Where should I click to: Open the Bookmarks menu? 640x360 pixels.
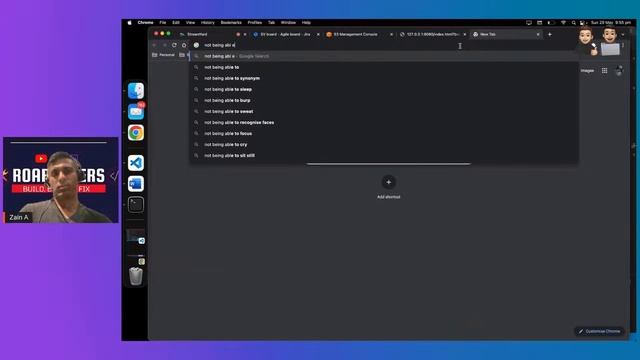[231, 23]
